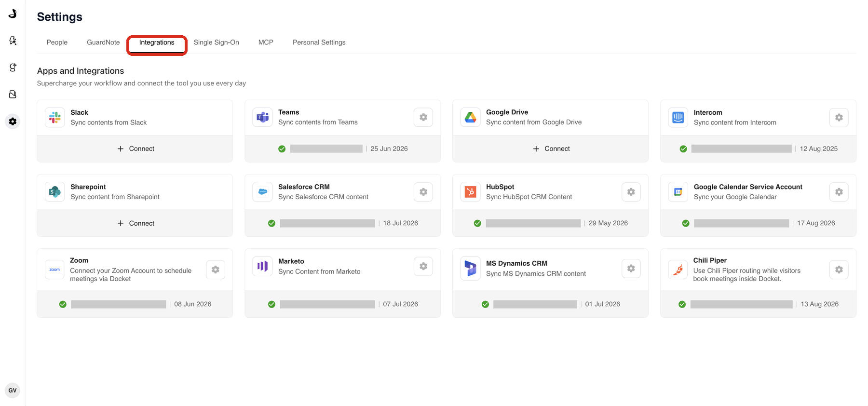Click the Apps and Integrations heading
Viewport: 868px width, 406px height.
(81, 71)
